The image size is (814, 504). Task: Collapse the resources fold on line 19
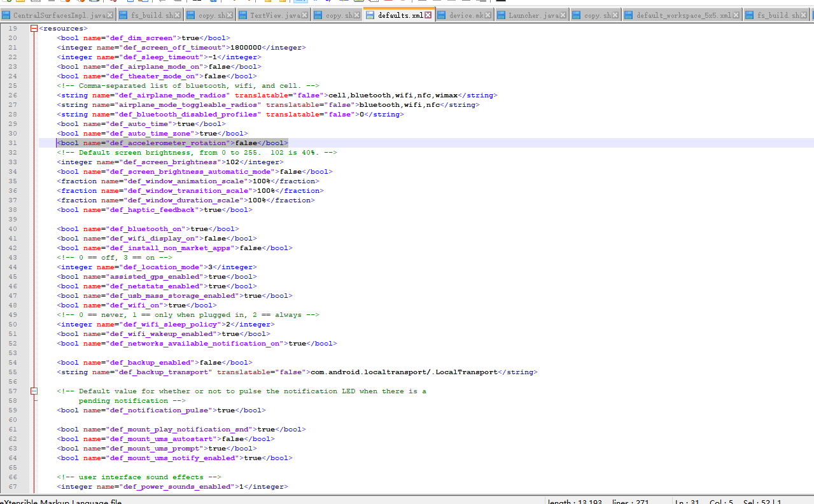34,28
